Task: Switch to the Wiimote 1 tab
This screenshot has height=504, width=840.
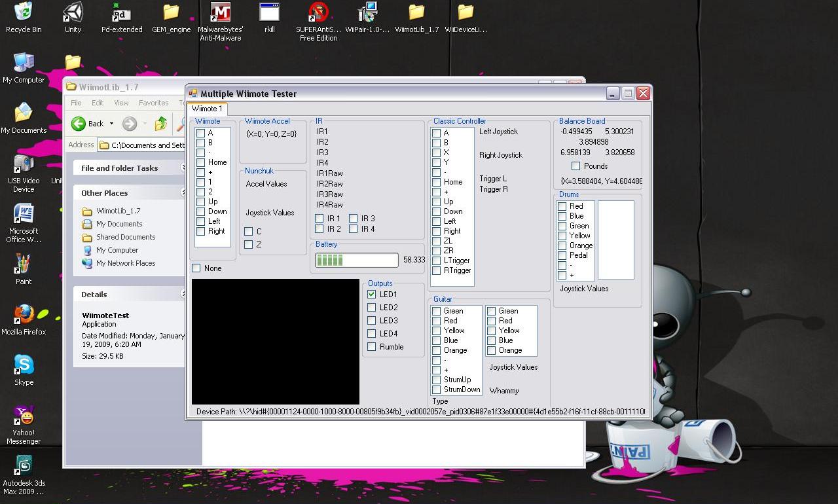Action: click(x=206, y=109)
